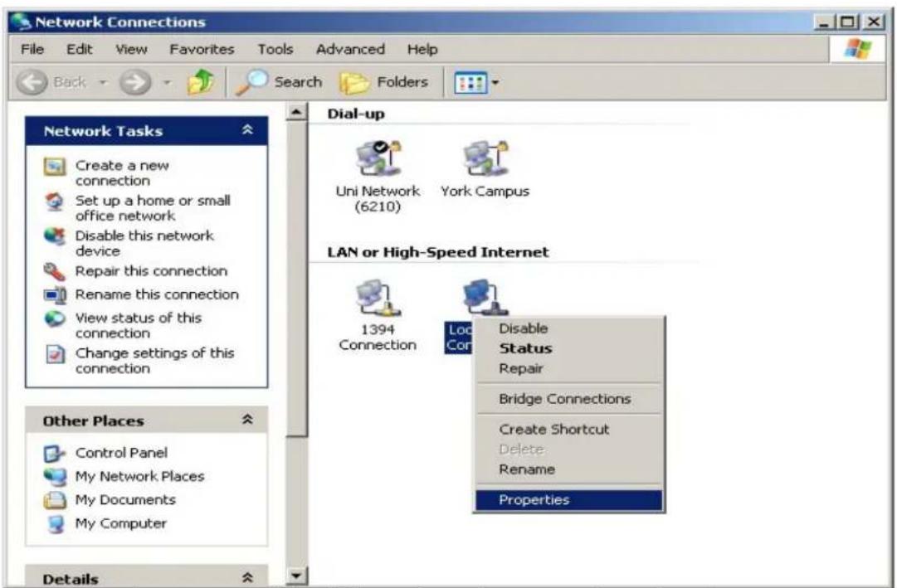Select the 1394 Connection icon
This screenshot has width=897, height=588.
[x=378, y=298]
